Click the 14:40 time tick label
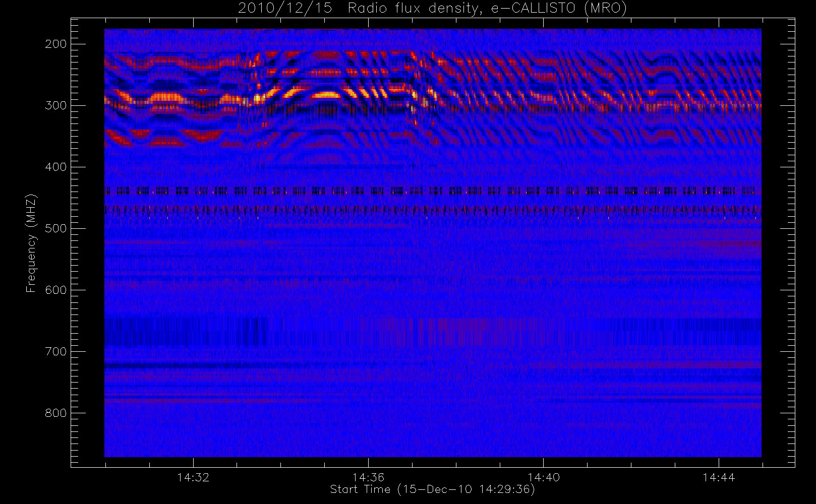The image size is (816, 504). [x=544, y=477]
